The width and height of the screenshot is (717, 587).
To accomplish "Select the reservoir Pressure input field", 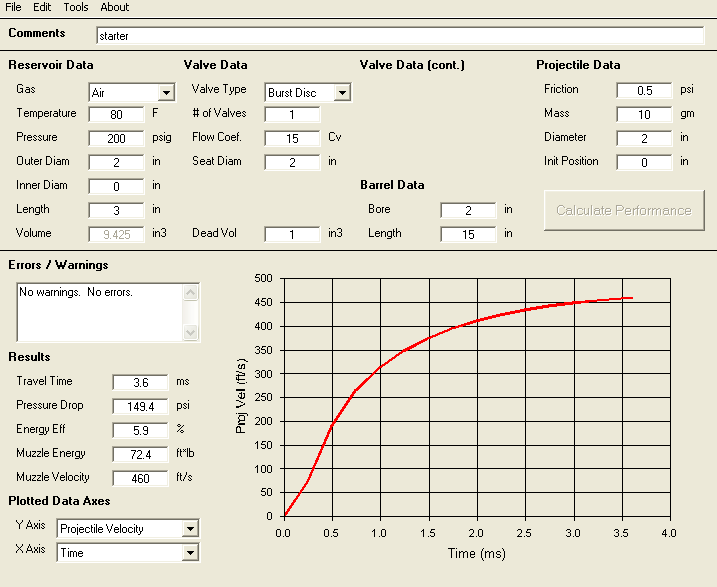I will (x=116, y=139).
